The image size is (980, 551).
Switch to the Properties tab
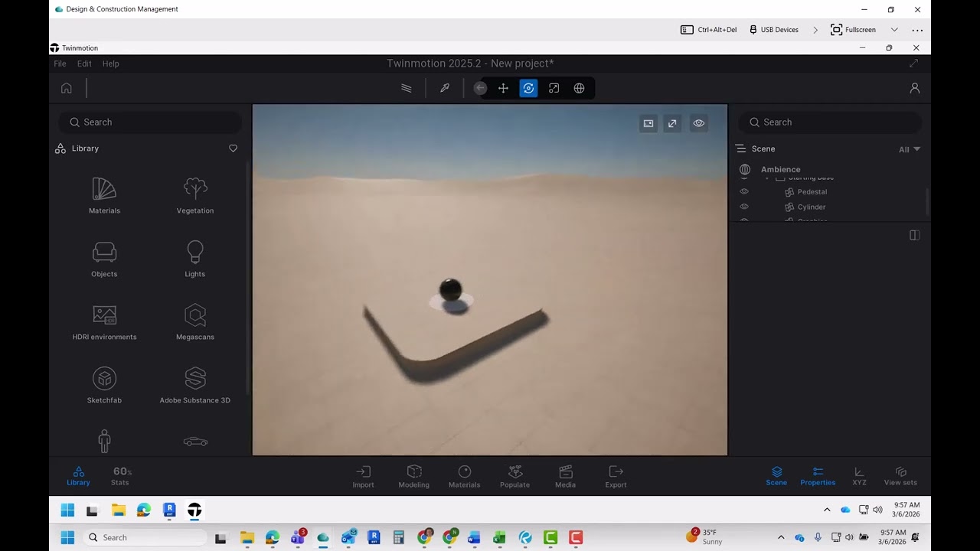click(x=818, y=476)
